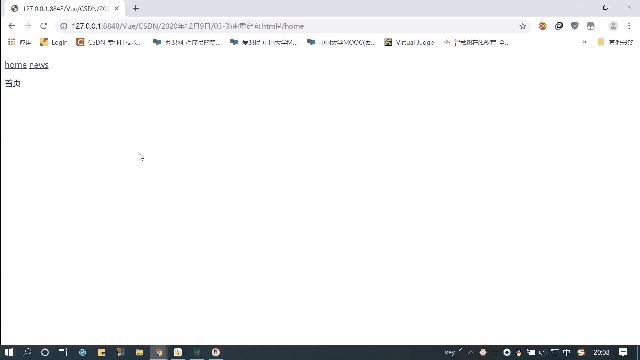Open the Login bookmark
This screenshot has height=360, width=640.
53,42
